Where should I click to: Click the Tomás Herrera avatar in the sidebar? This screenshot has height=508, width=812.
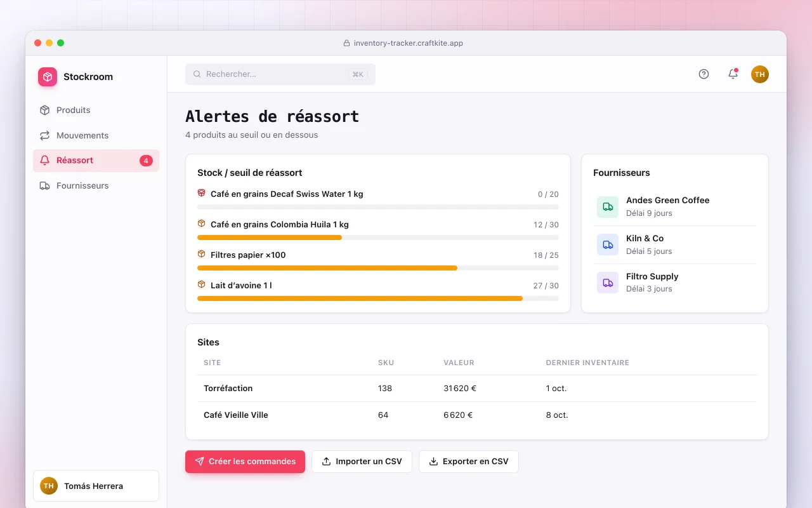coord(49,486)
